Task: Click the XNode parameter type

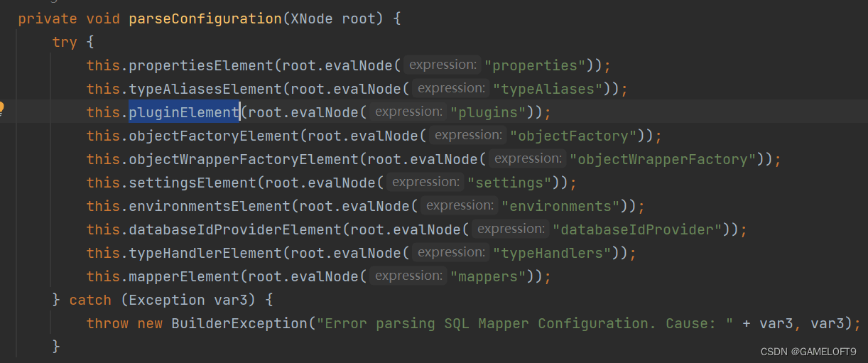Action: 312,19
